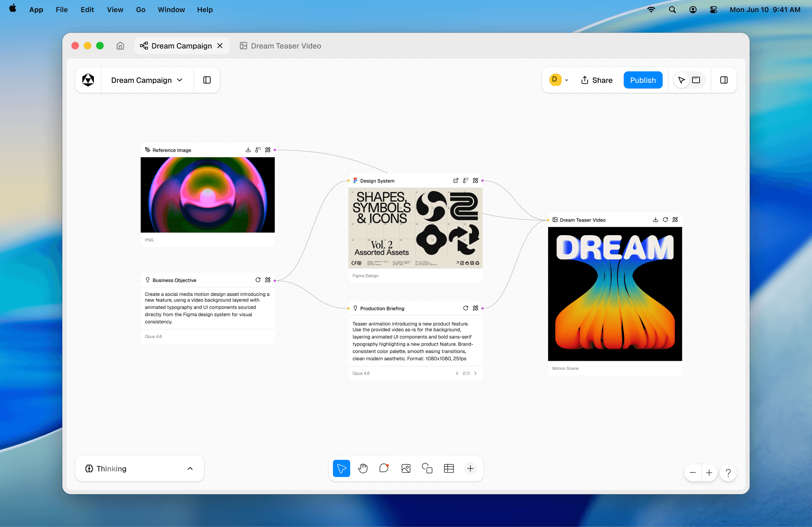Open the help question mark button

(728, 473)
